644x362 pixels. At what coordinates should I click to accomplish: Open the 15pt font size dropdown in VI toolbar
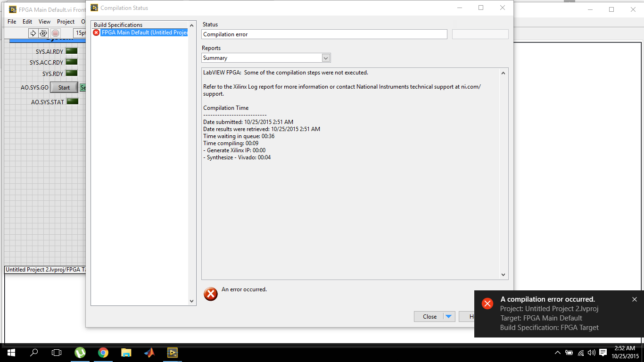79,33
